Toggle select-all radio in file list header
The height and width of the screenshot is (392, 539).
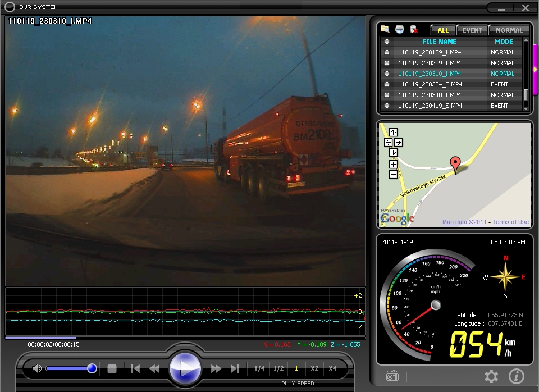click(386, 42)
